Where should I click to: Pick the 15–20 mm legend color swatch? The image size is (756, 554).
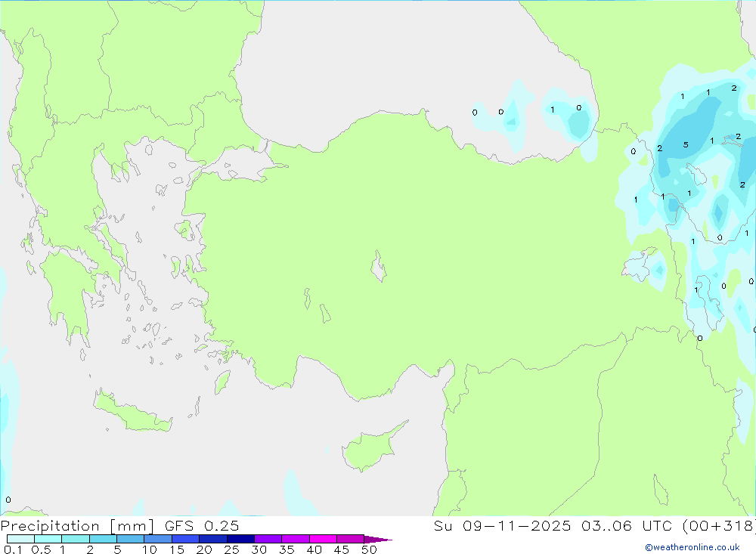[x=186, y=539]
